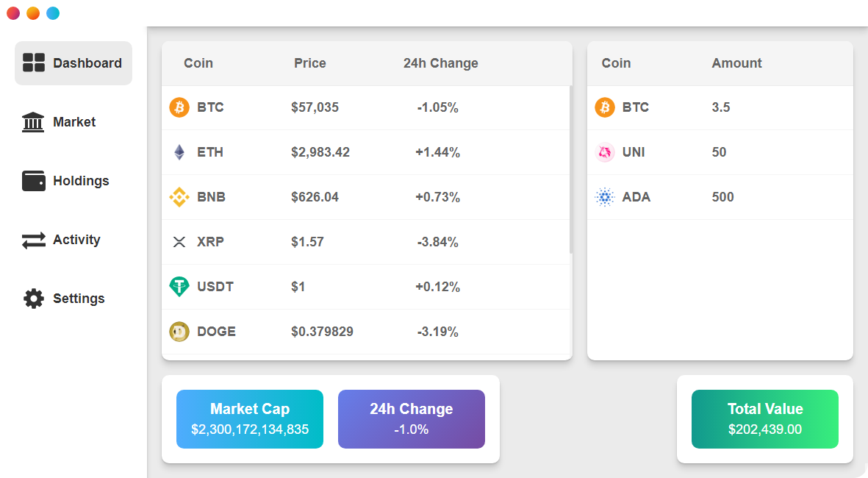Open the Dashboard sidebar item
The image size is (868, 478).
tap(73, 63)
